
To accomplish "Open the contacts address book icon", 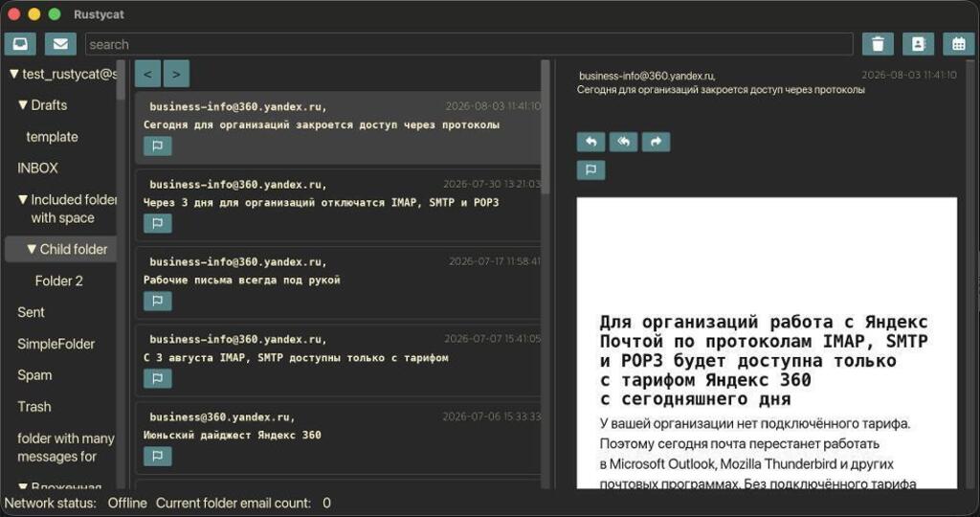I will (x=918, y=44).
